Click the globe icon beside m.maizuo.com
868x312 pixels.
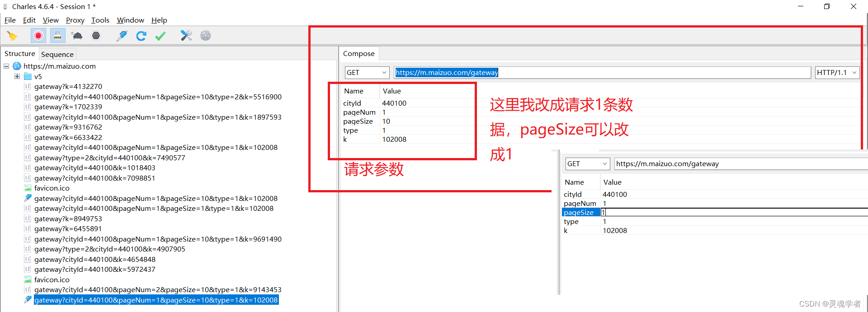[x=17, y=66]
